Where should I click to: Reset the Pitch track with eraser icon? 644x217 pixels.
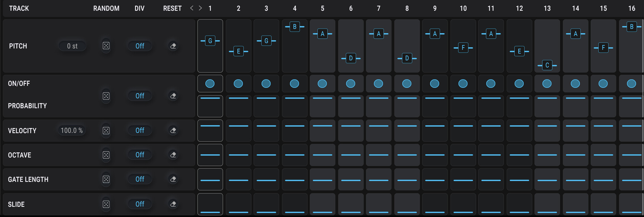click(173, 46)
